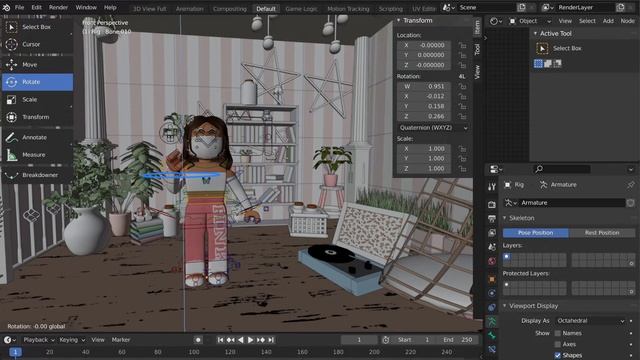Image resolution: width=640 pixels, height=360 pixels.
Task: Open the Display As Octahedral dropdown
Action: point(590,321)
